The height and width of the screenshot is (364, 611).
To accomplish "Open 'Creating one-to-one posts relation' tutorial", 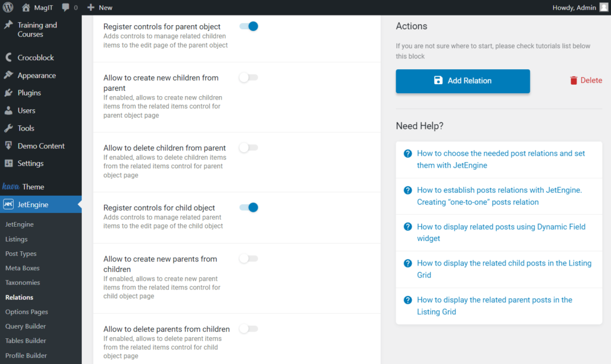I will [499, 196].
